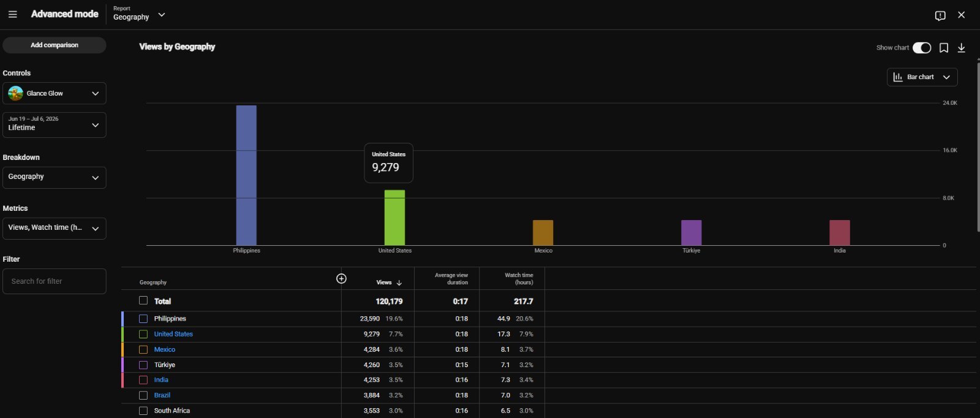Viewport: 980px width, 418px height.
Task: Click the Advanced mode heading
Action: tap(64, 14)
